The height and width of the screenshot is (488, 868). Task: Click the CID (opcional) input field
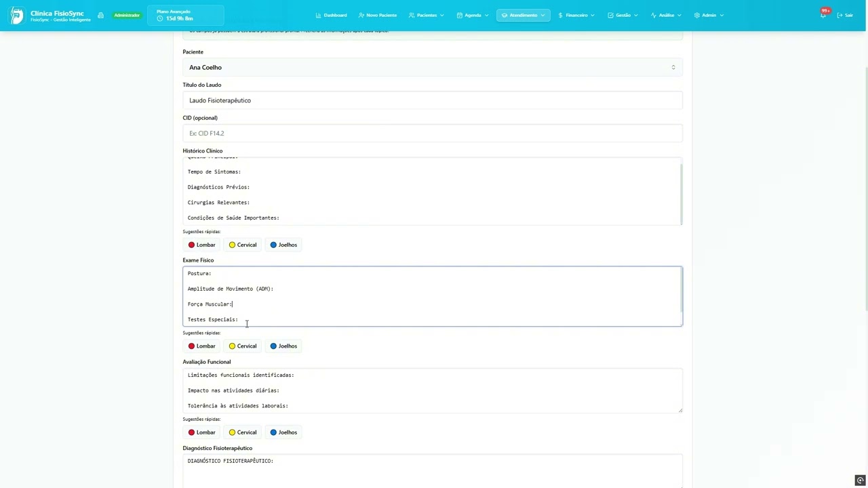[x=432, y=134]
